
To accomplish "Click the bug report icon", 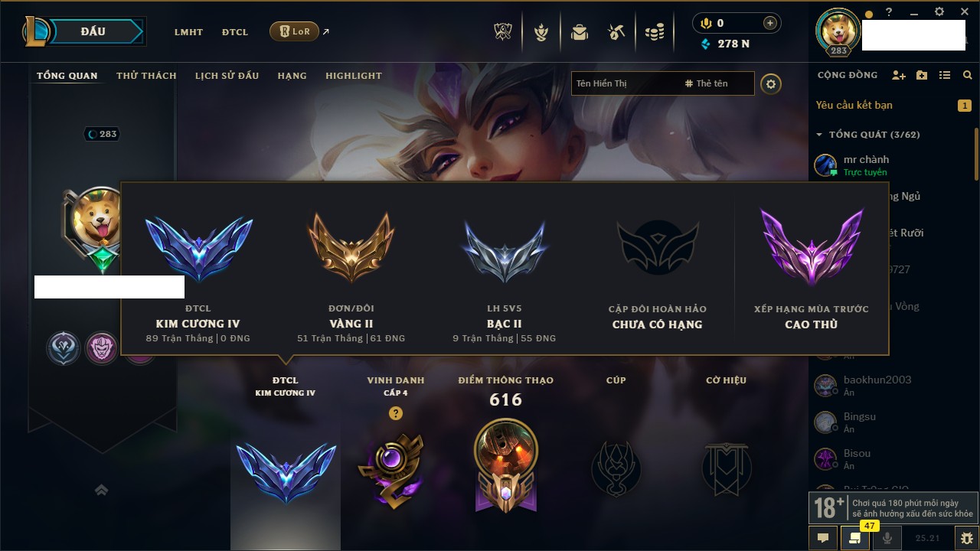I will [x=966, y=538].
